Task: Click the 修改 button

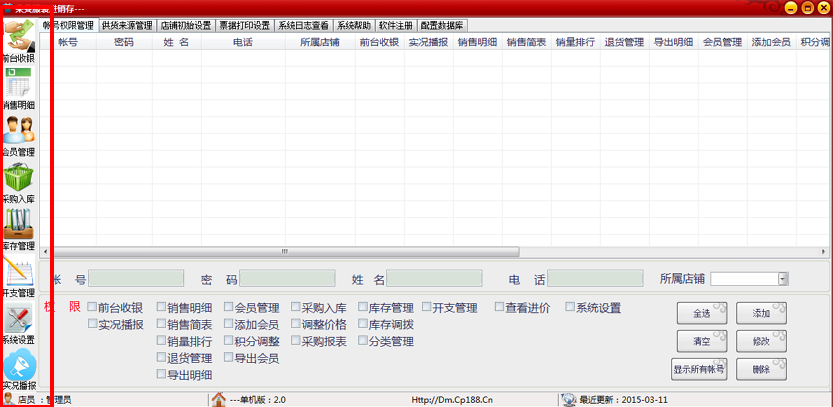Action: click(761, 341)
